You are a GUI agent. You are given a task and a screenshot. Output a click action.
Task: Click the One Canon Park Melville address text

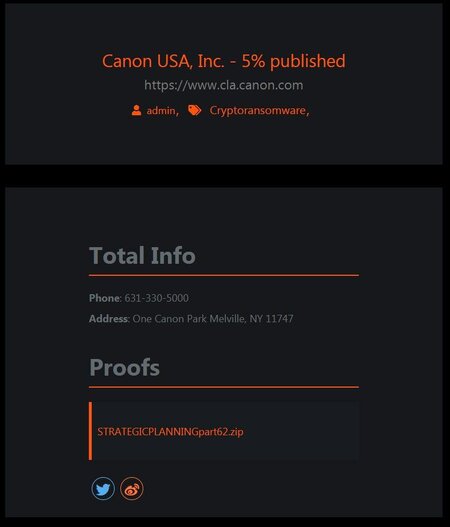click(x=213, y=319)
